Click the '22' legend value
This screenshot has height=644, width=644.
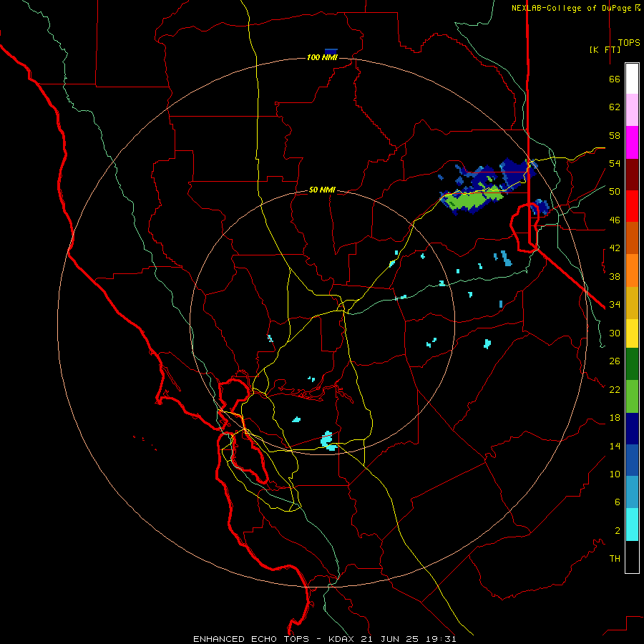615,389
